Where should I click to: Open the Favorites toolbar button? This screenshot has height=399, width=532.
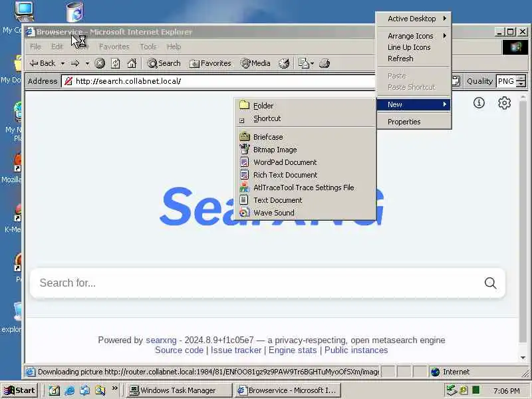[x=210, y=63]
